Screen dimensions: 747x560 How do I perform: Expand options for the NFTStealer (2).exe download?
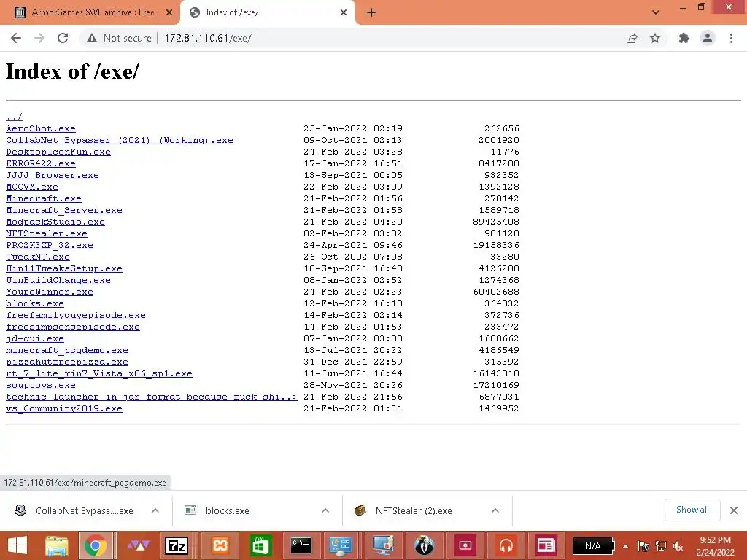tap(495, 510)
